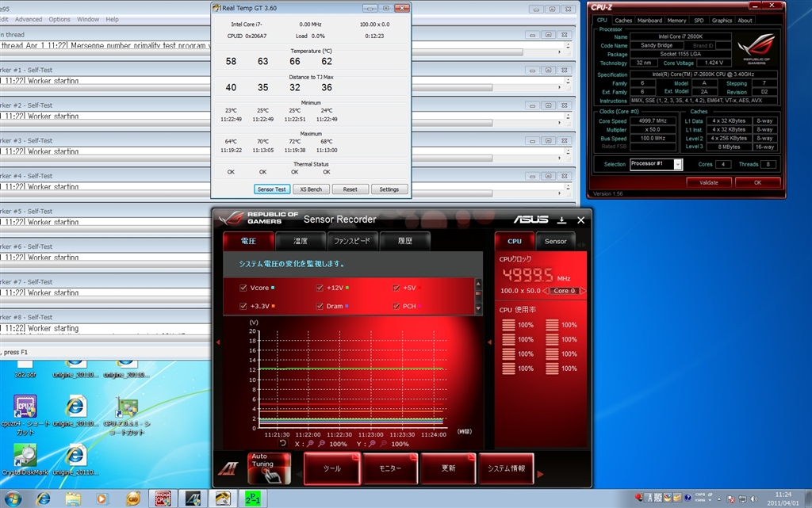Screen dimensions: 812x508
Task: Collapse the left panel arrow of Sensor Recorder
Action: click(x=218, y=342)
